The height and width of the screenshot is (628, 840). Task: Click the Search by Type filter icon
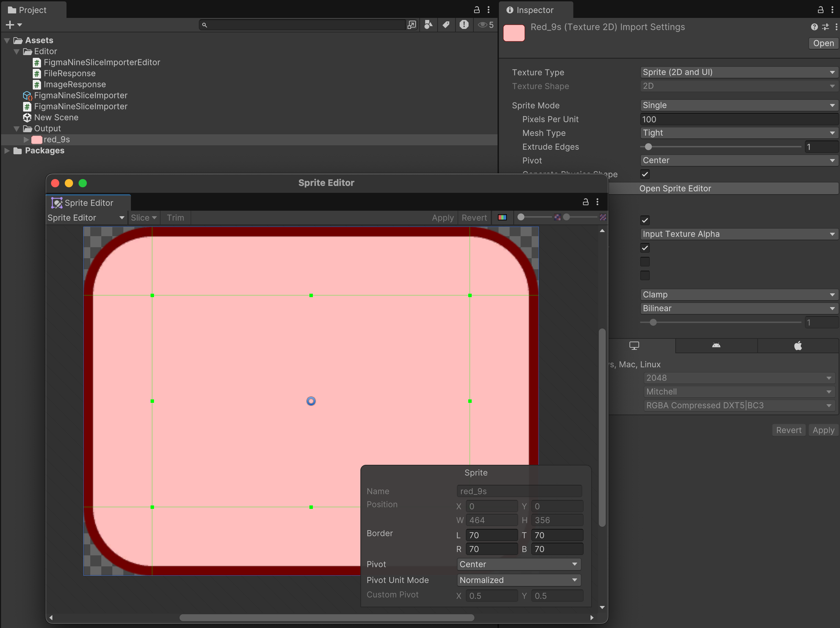pos(428,25)
